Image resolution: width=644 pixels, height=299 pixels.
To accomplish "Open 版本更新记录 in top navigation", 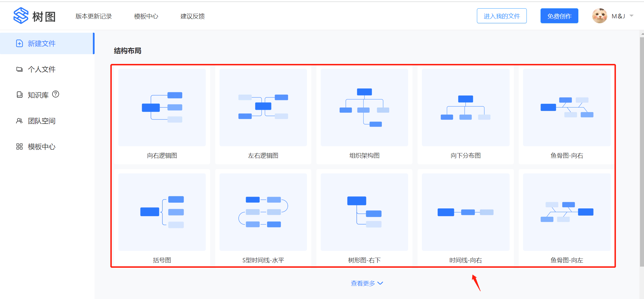I will pos(94,16).
